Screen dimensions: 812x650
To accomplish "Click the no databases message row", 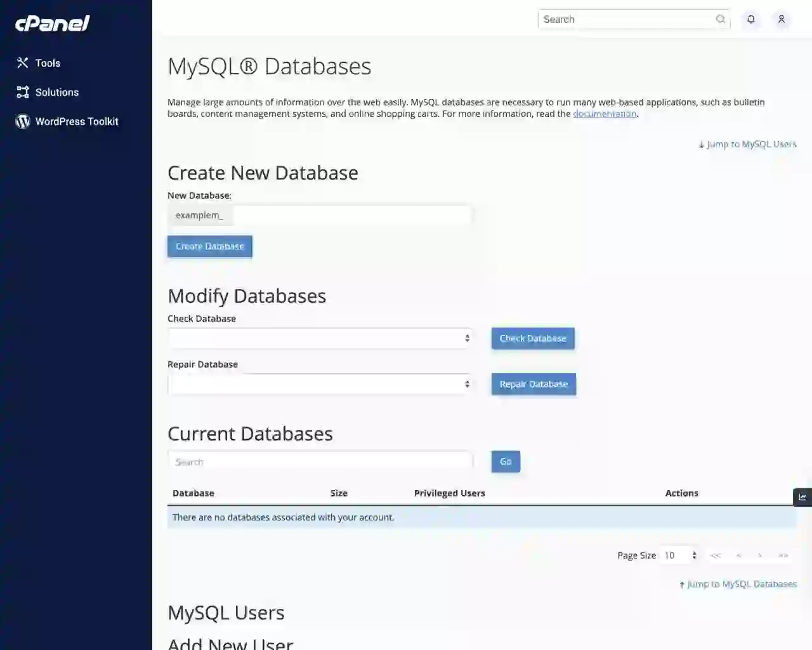I will 482,517.
